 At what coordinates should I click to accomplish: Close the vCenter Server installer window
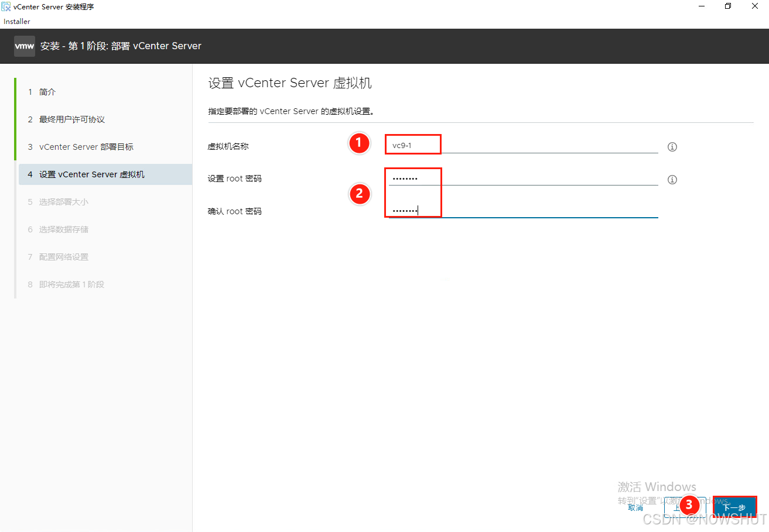755,6
